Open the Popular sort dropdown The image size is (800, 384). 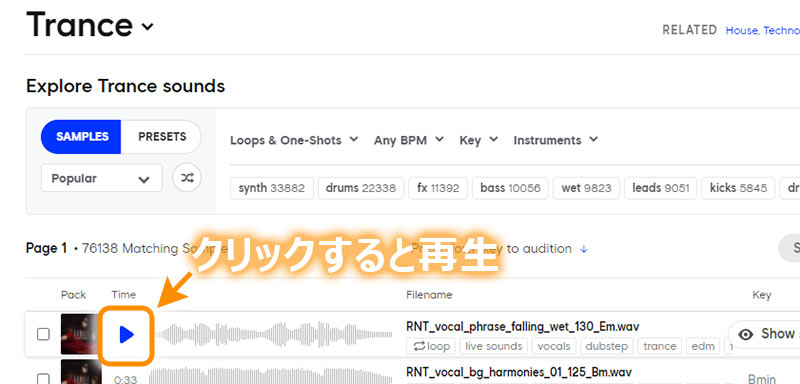tap(102, 178)
